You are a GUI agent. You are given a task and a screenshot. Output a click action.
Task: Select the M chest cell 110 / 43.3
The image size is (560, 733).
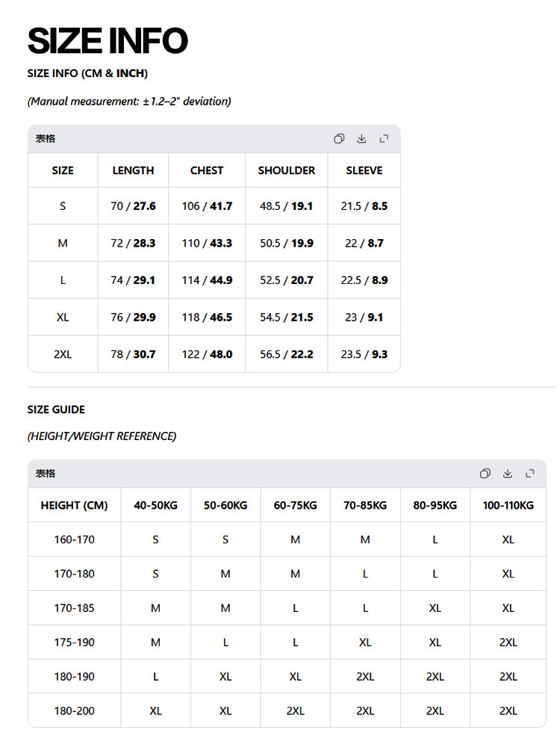coord(207,243)
